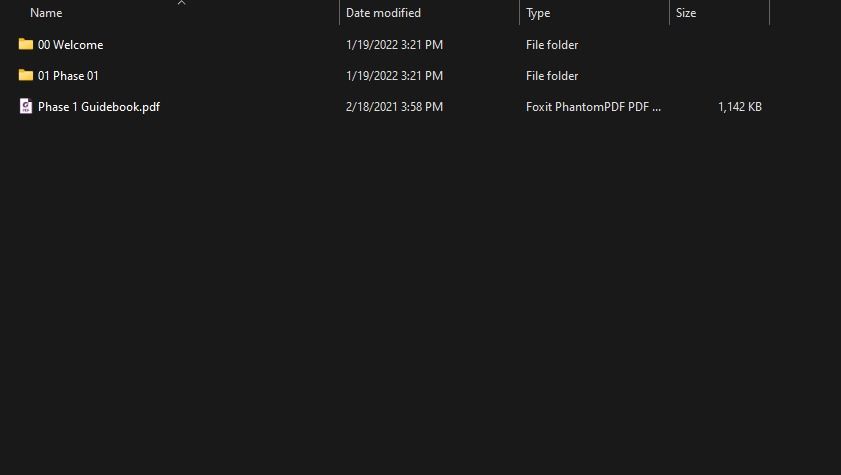Sort by the Date modified column header
This screenshot has width=841, height=475.
[383, 13]
